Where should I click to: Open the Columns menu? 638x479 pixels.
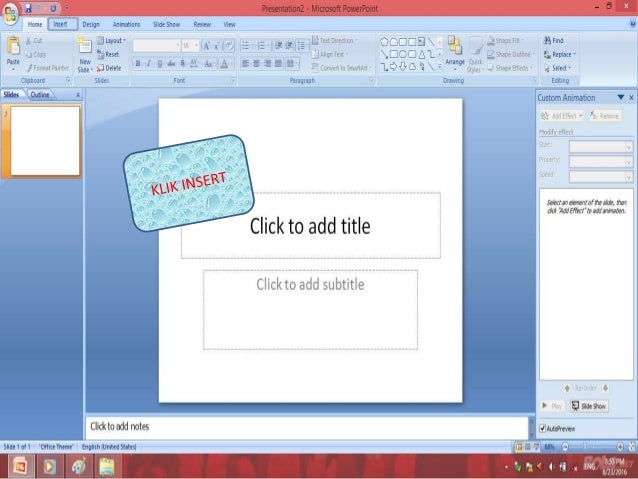coord(292,63)
